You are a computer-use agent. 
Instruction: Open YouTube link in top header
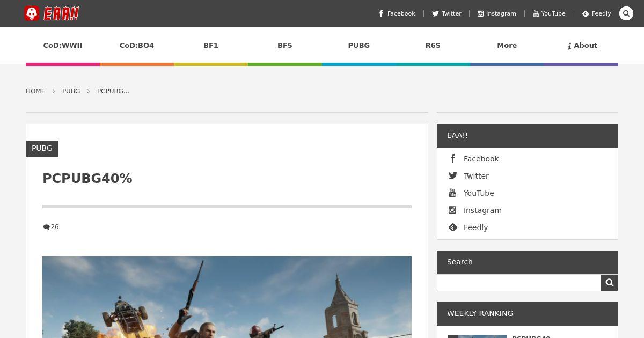pos(549,13)
